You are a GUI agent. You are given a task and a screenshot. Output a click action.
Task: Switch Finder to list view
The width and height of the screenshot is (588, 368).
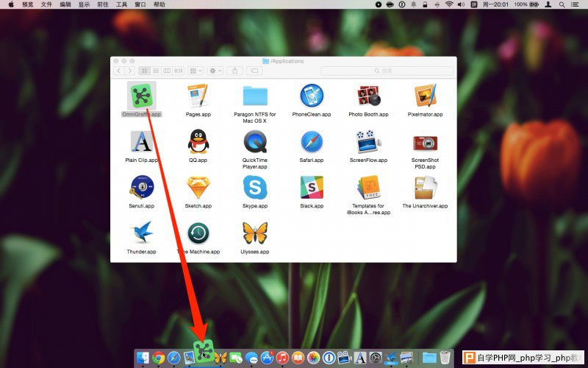156,71
